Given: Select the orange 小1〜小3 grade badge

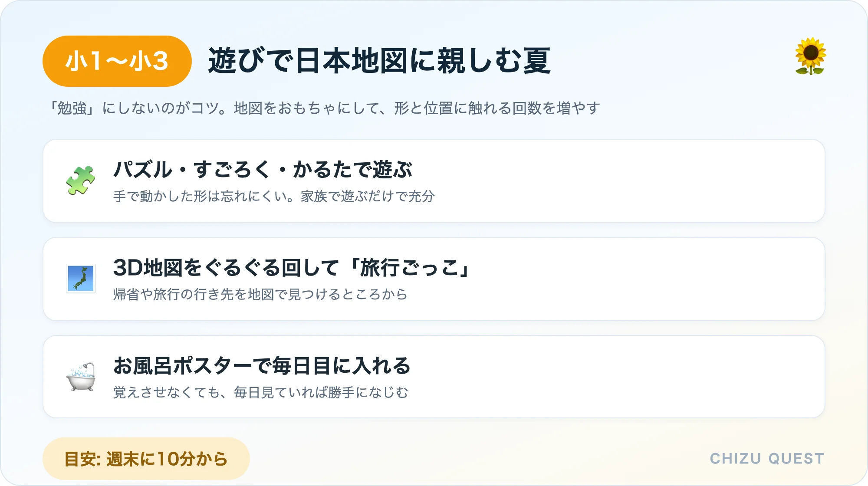Looking at the screenshot, I should coord(117,61).
